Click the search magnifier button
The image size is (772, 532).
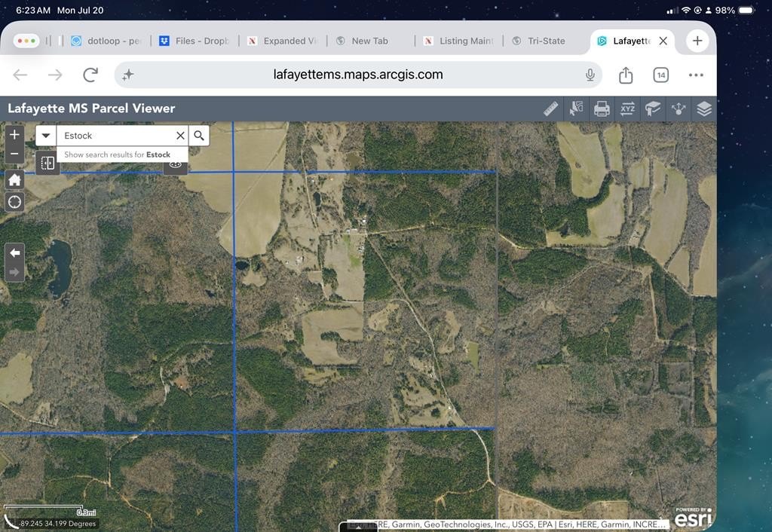(199, 136)
